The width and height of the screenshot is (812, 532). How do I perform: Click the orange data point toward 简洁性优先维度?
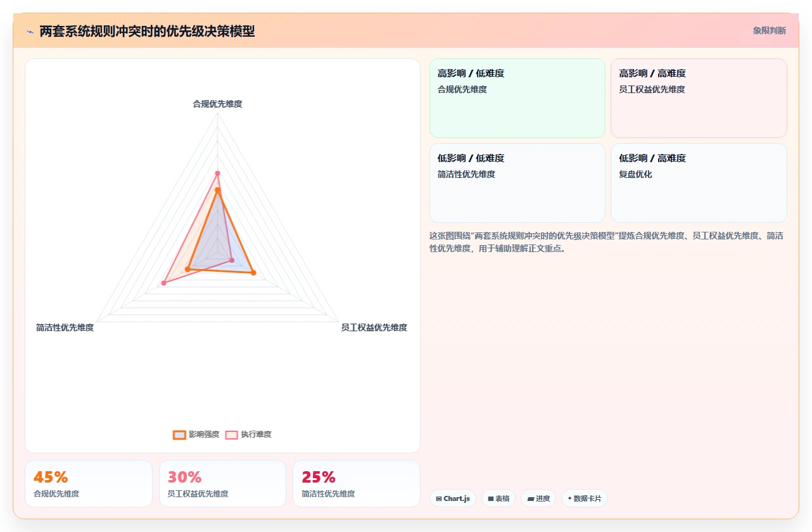click(187, 270)
